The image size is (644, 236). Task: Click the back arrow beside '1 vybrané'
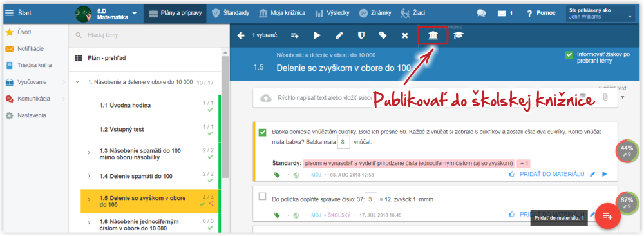point(241,35)
